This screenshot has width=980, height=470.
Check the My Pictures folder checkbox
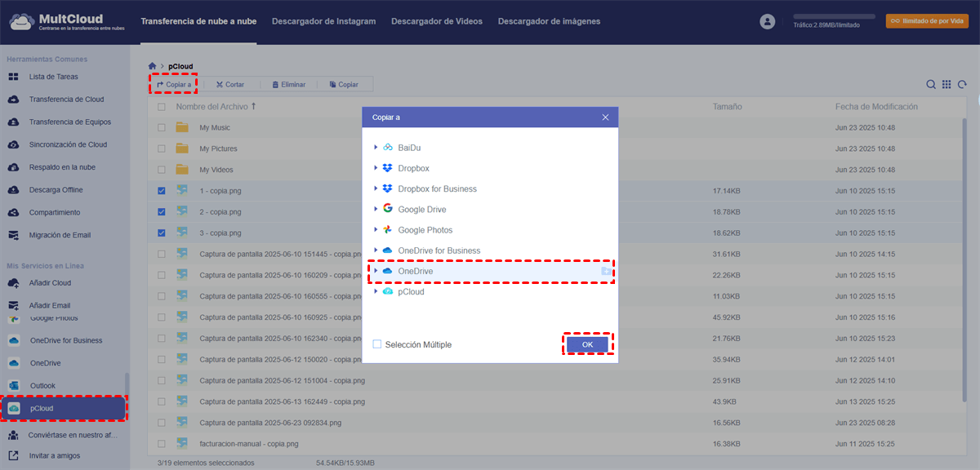point(161,149)
